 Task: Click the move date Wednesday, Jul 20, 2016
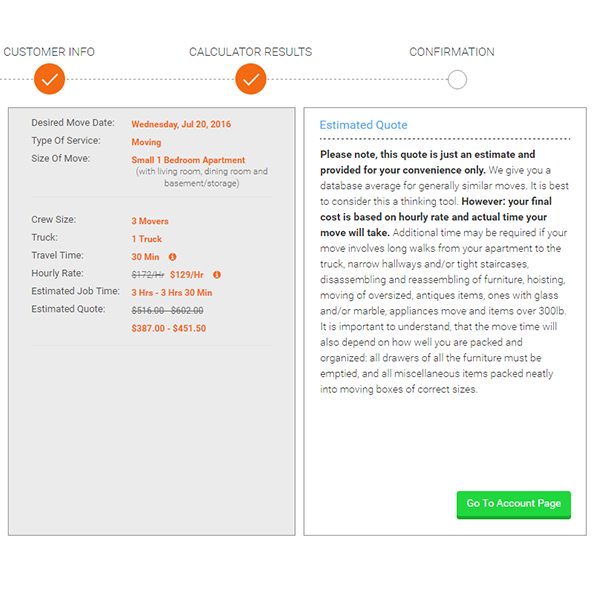(x=181, y=124)
